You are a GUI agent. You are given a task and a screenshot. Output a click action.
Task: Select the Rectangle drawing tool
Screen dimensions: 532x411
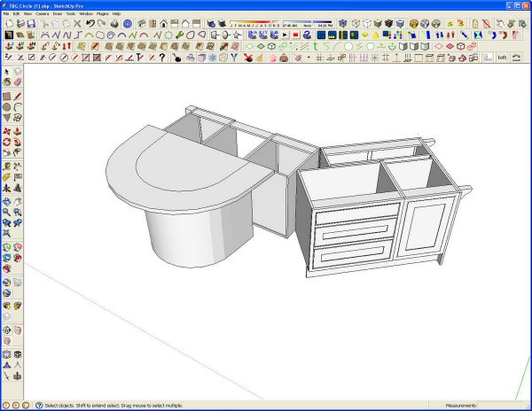pos(7,97)
